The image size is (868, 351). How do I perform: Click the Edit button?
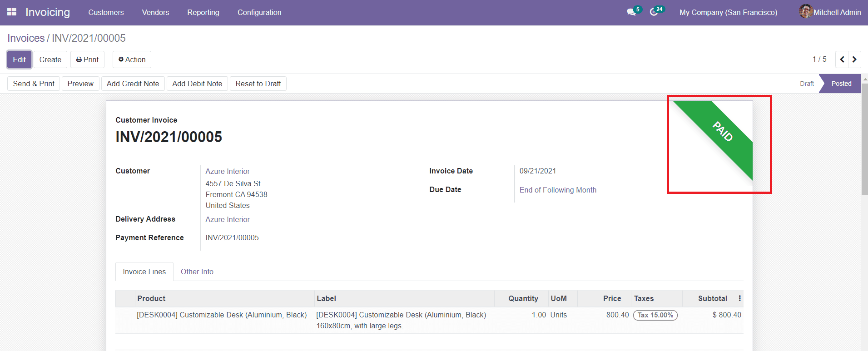[x=19, y=59]
